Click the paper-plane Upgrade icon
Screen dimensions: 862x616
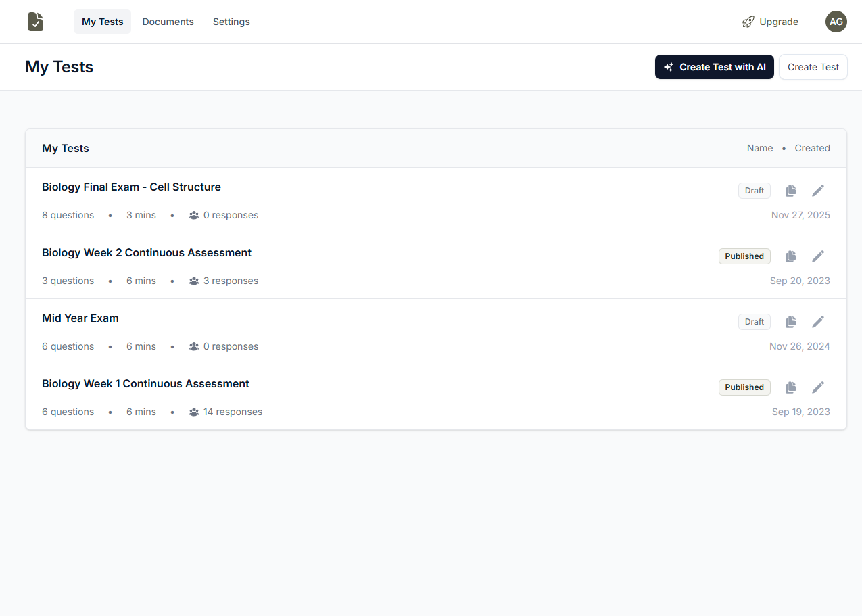click(748, 22)
